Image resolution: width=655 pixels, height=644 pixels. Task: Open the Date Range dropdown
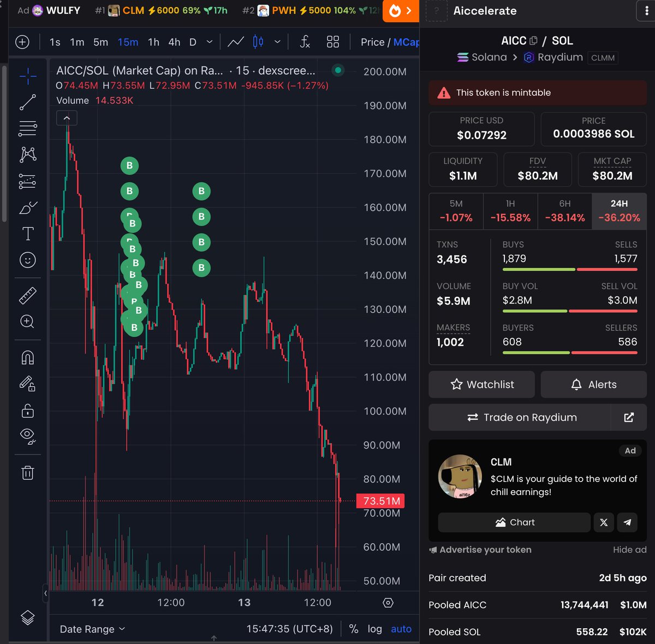pos(92,629)
